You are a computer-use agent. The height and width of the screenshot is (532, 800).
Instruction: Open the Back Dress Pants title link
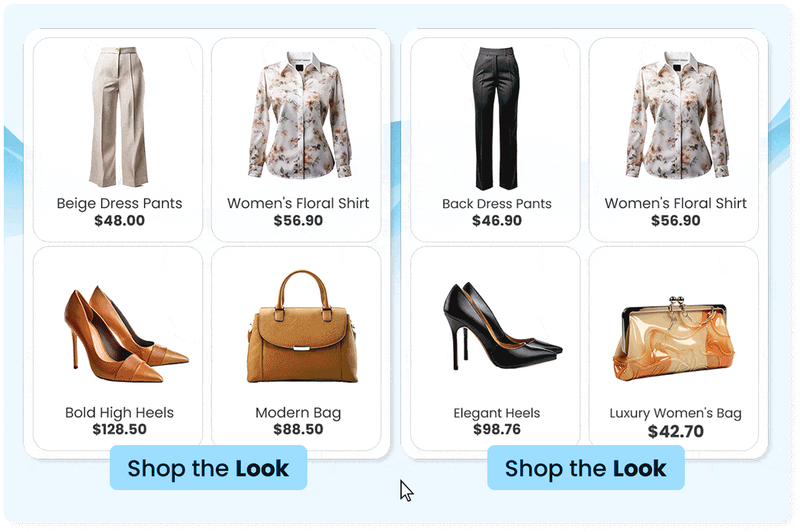[x=497, y=204]
